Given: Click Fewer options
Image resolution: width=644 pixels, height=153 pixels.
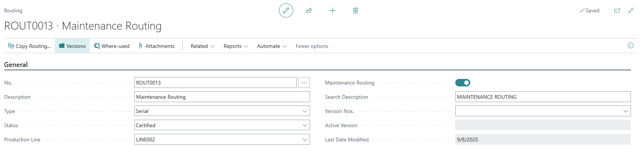Looking at the screenshot, I should 312,46.
